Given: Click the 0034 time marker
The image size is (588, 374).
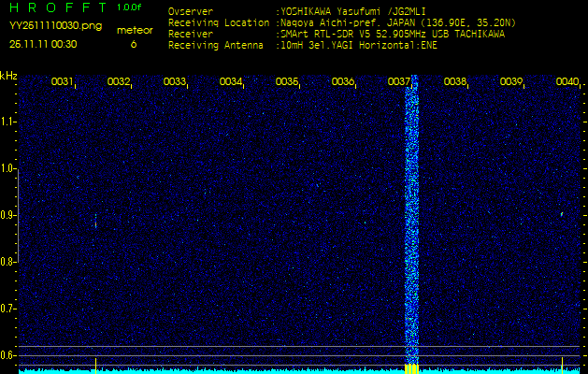Looking at the screenshot, I should click(231, 82).
